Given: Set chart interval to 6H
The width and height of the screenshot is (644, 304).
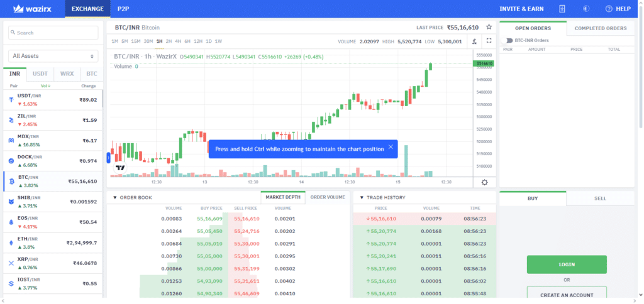Looking at the screenshot, I should (x=187, y=41).
